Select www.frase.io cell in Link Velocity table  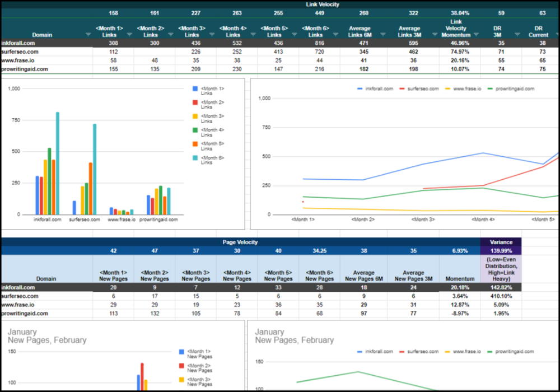[x=46, y=60]
